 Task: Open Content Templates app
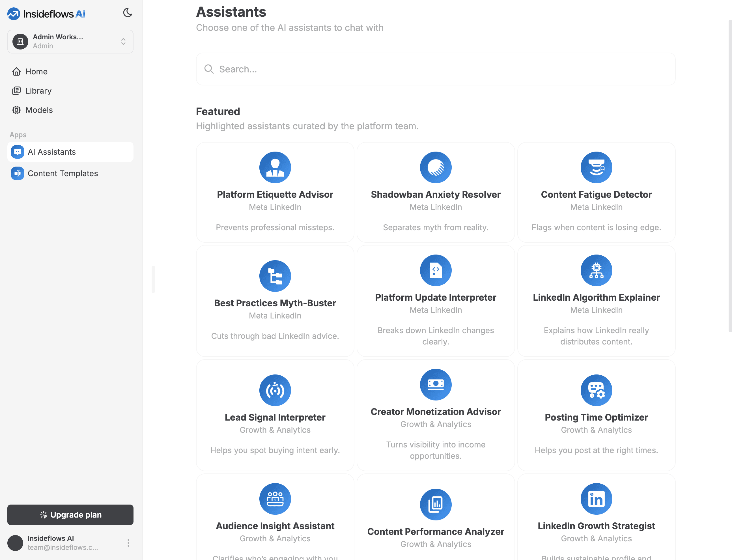click(63, 173)
